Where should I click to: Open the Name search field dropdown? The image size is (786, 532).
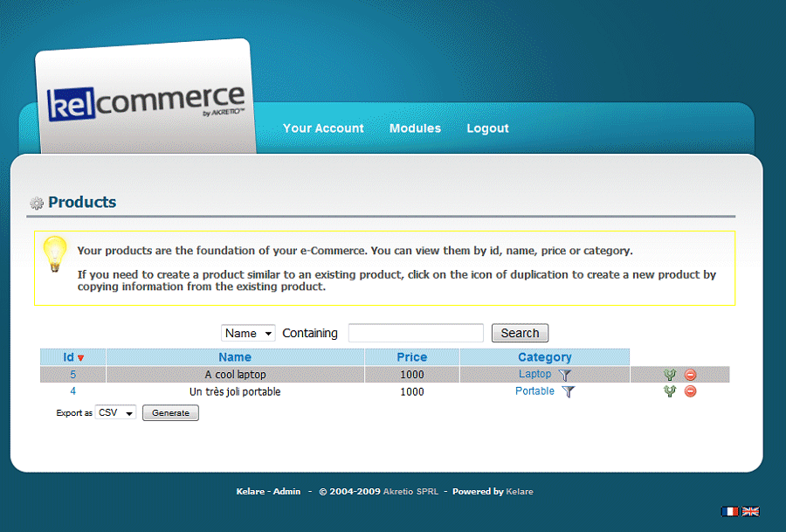click(x=248, y=333)
